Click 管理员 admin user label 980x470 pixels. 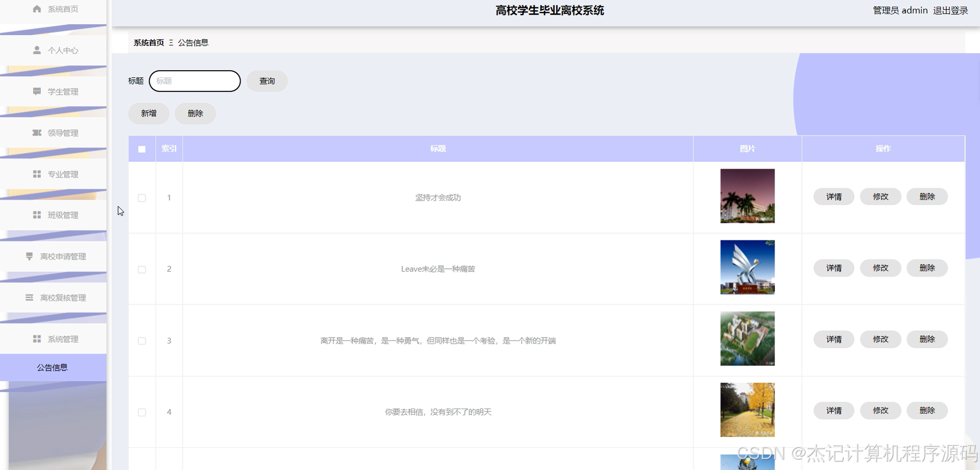pos(900,10)
